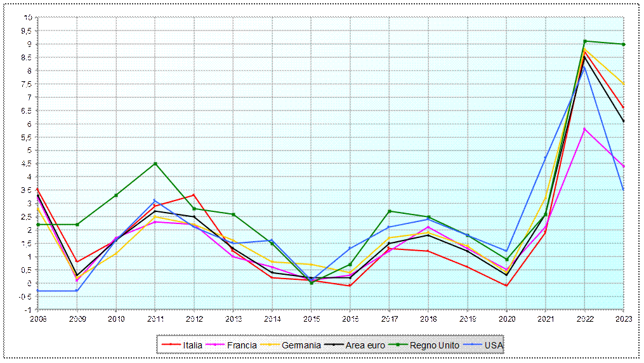Select the Germania legend entry
Screen dimensions: 644x363
pos(291,345)
